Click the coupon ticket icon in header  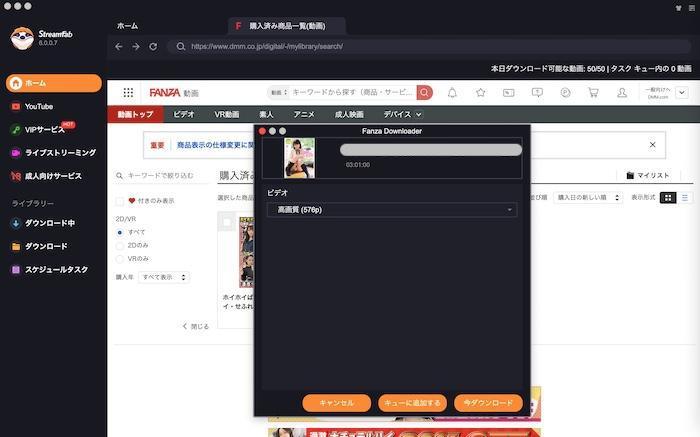click(x=508, y=93)
